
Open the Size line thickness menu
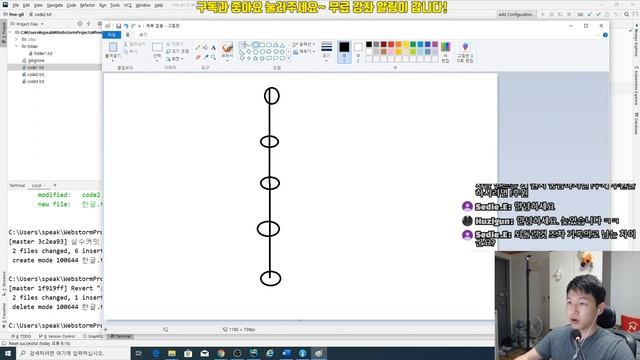327,51
